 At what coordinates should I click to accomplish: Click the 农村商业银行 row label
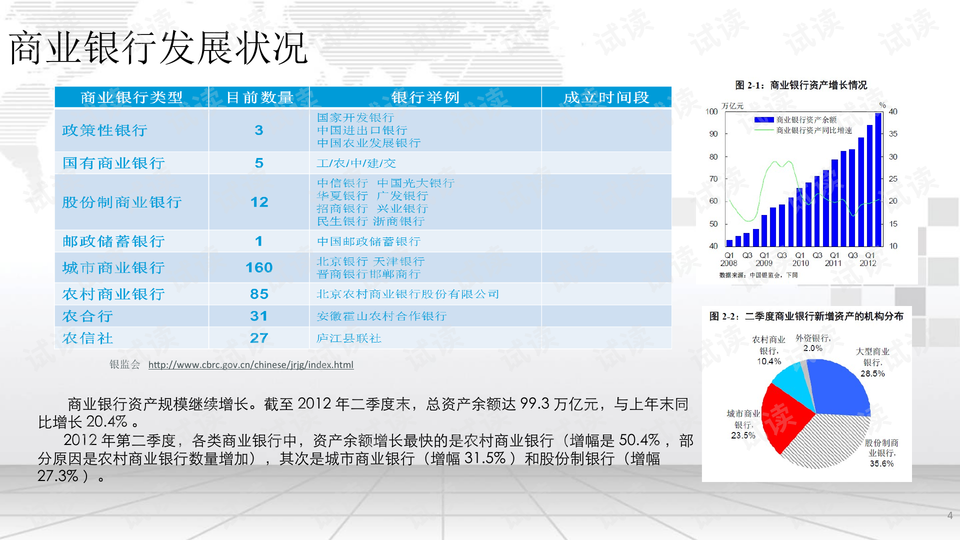(113, 295)
